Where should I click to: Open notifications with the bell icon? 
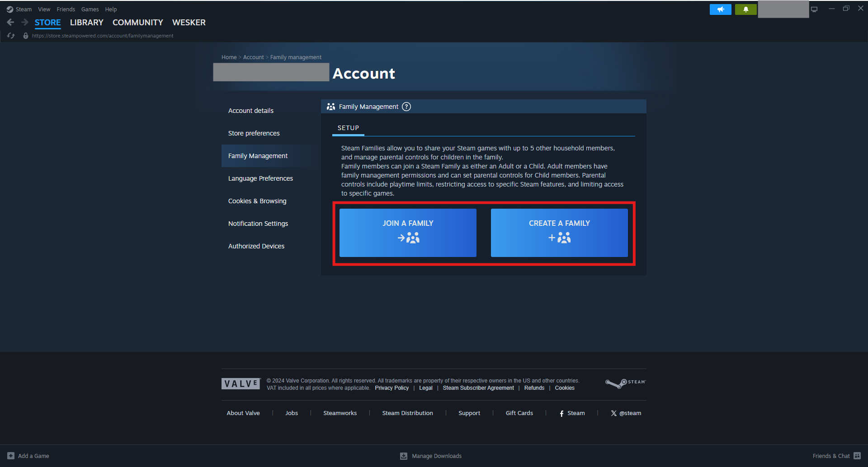click(x=746, y=9)
